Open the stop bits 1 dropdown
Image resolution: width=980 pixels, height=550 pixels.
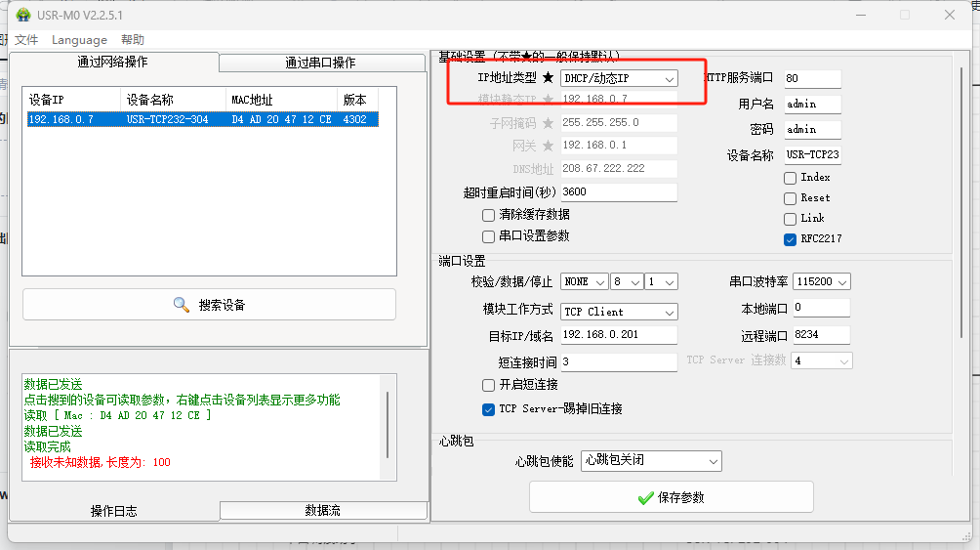point(661,282)
